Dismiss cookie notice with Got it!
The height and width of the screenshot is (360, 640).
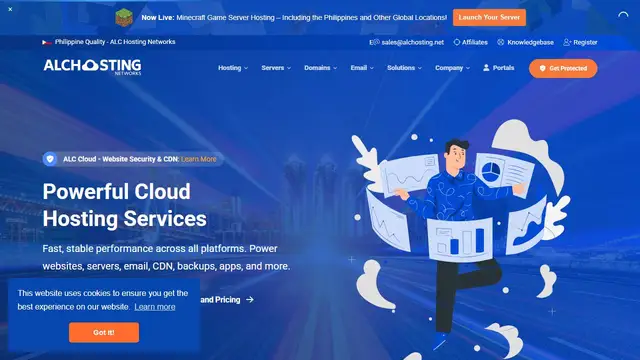[x=104, y=332]
